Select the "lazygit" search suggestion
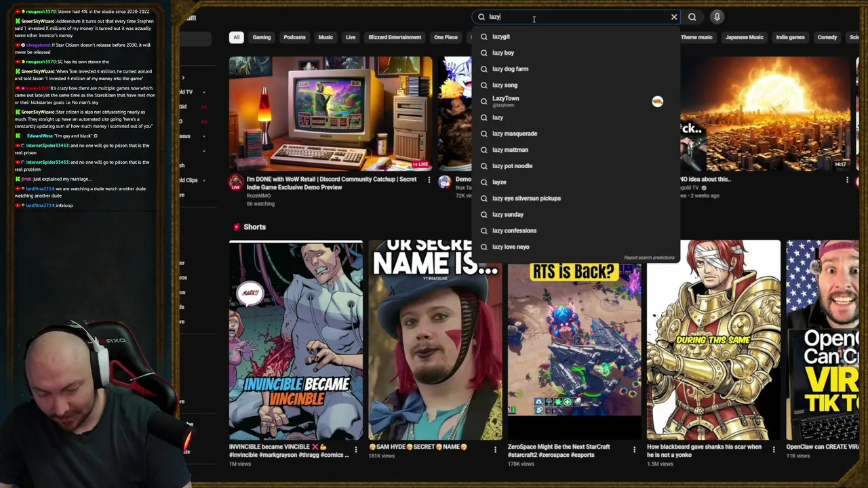 (576, 37)
